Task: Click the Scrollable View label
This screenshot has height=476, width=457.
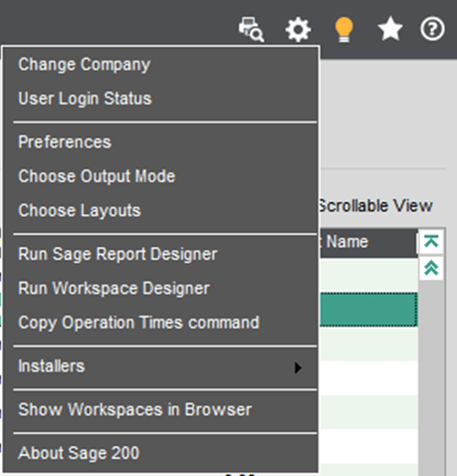Action: [x=375, y=206]
